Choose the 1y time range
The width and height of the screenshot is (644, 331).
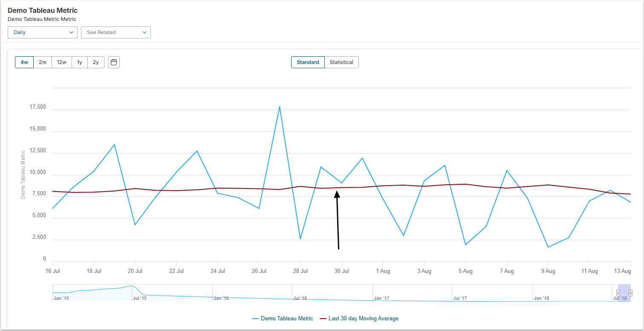coord(80,62)
